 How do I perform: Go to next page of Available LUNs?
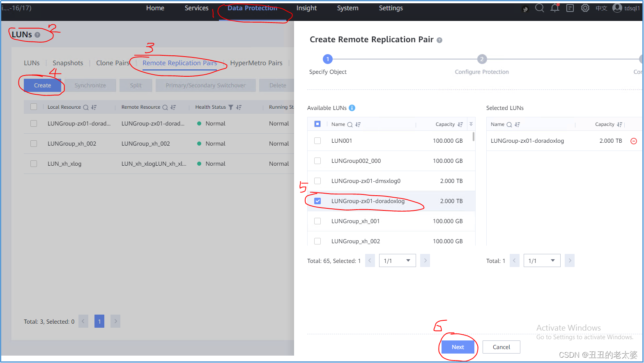tap(425, 260)
